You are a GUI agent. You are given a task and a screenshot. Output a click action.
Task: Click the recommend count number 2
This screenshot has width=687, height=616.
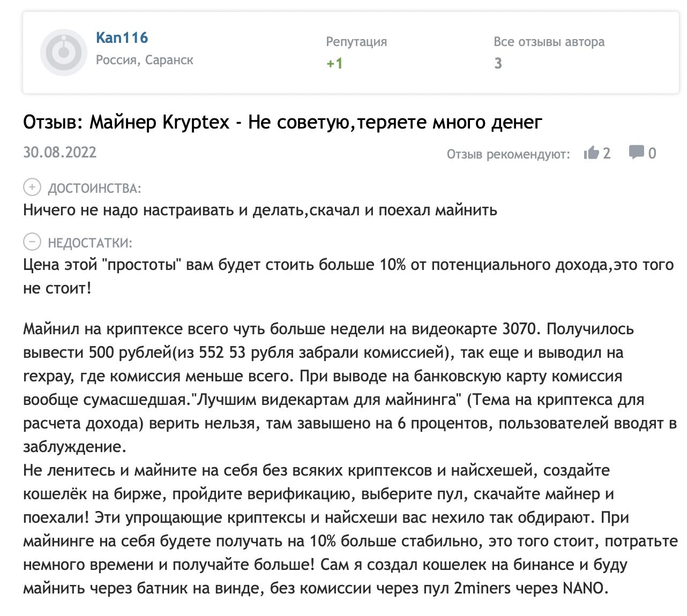(607, 154)
